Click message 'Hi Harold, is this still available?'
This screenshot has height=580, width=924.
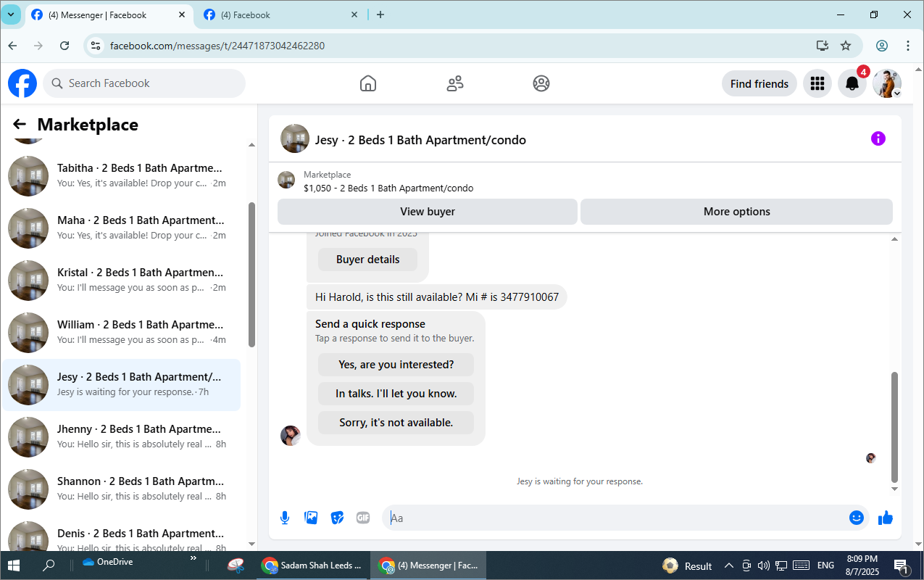tap(436, 297)
